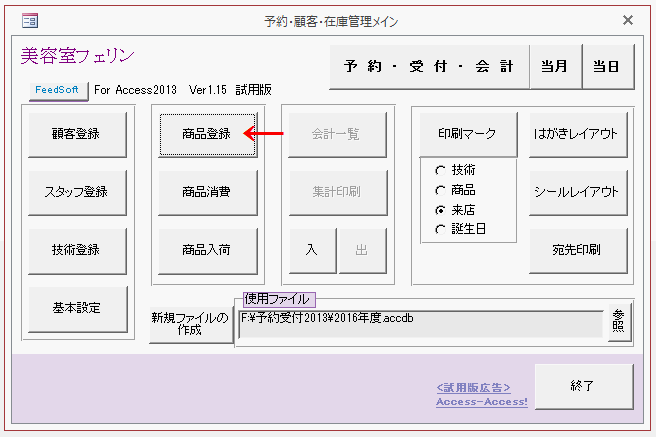
Task: Open 顧客登録 customer registration
Action: coord(77,134)
